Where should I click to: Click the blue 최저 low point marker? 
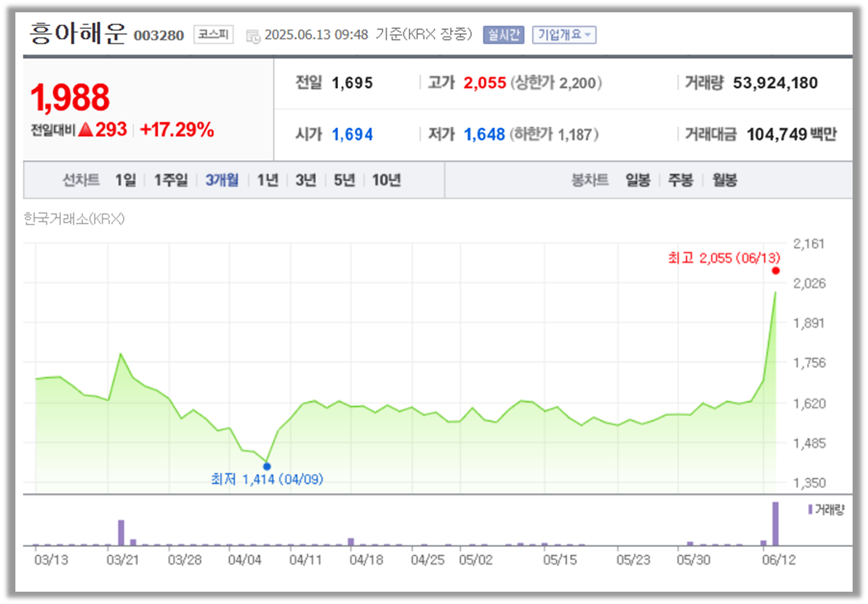pos(267,467)
